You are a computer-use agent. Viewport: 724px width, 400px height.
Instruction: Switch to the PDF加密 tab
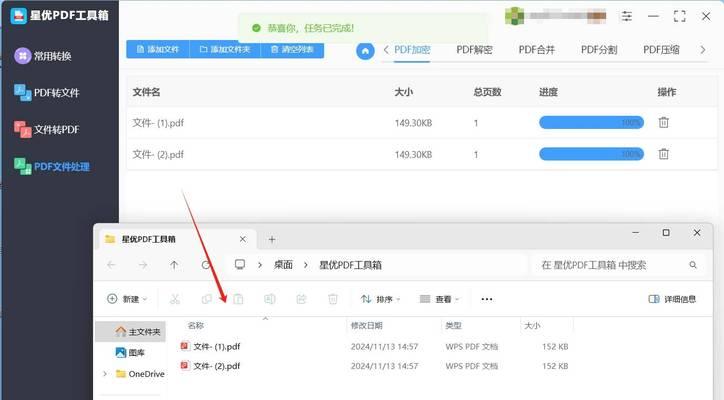pyautogui.click(x=412, y=49)
